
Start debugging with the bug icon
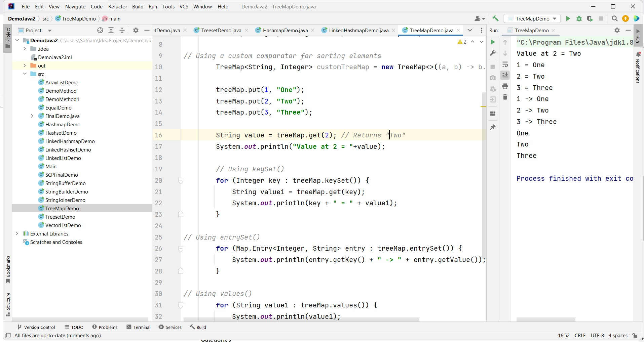(579, 19)
